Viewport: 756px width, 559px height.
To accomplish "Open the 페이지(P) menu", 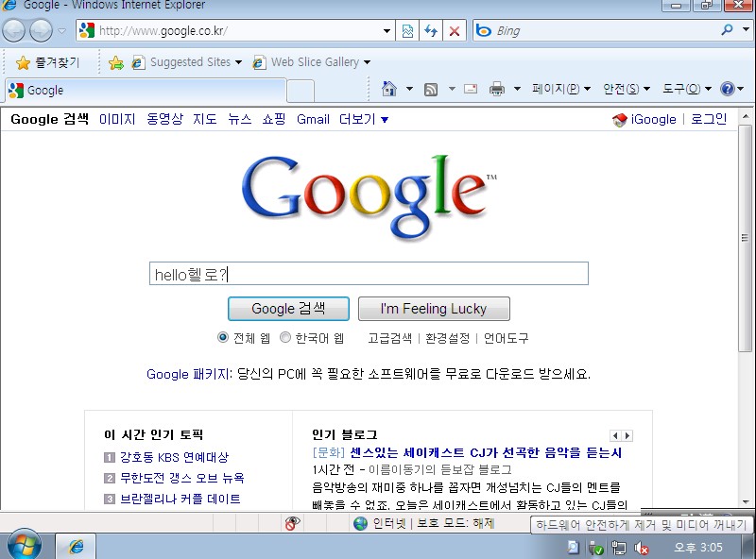I will click(561, 89).
